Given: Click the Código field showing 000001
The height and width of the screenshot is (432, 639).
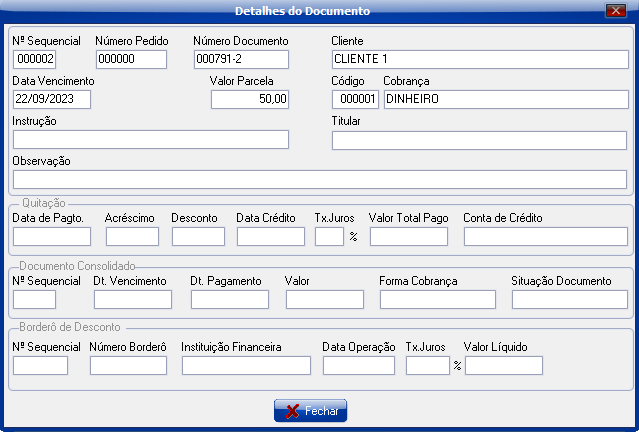Looking at the screenshot, I should pos(356,99).
